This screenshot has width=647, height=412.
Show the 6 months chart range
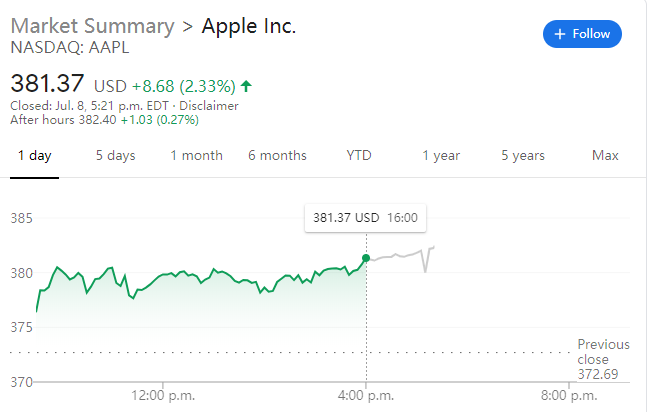point(277,155)
